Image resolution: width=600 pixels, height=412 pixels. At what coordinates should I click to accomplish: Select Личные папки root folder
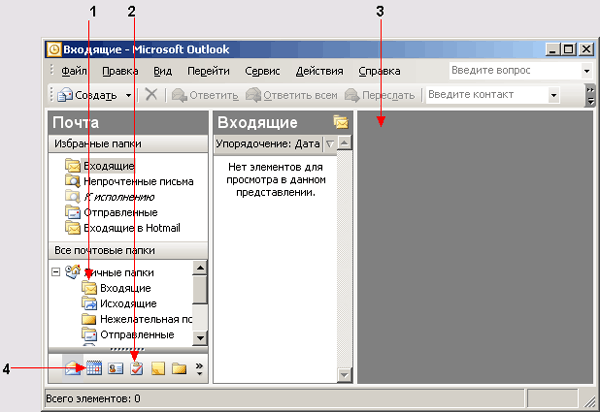click(110, 272)
